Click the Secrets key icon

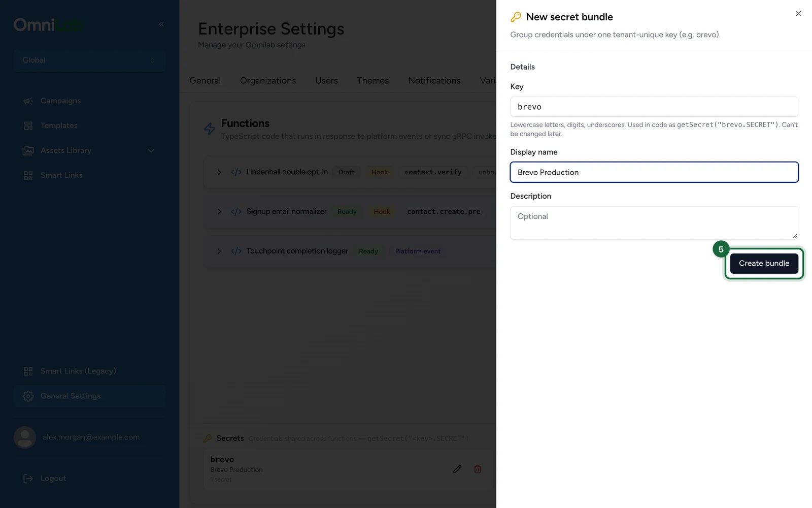(208, 438)
